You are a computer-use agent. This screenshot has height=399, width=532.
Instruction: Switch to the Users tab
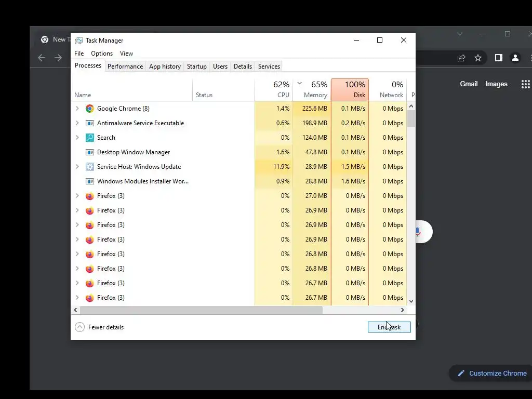click(220, 66)
